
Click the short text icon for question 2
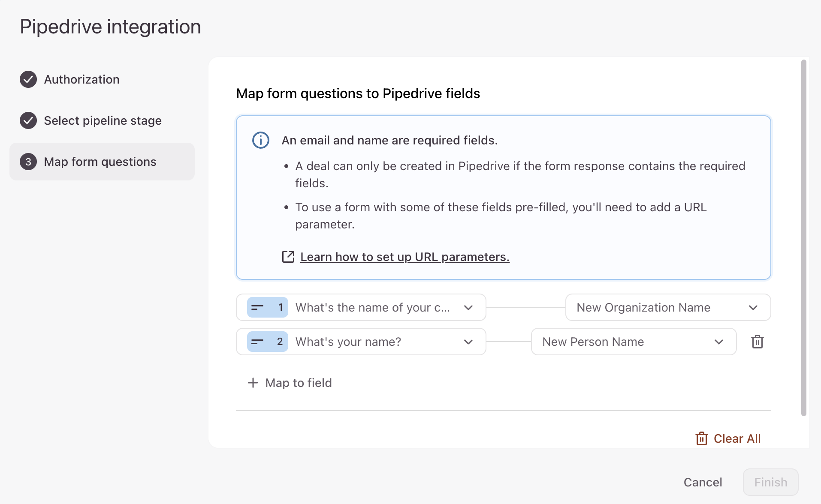coord(257,342)
